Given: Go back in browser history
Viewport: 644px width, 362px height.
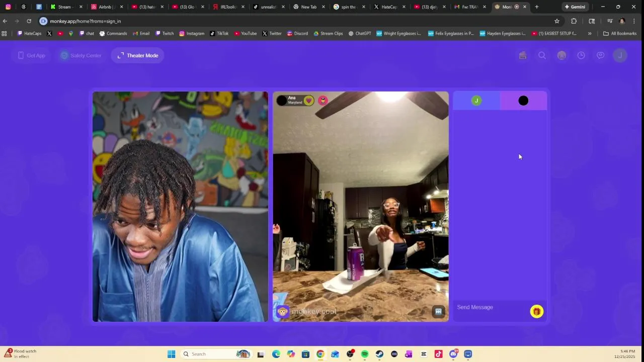Looking at the screenshot, I should [5, 21].
